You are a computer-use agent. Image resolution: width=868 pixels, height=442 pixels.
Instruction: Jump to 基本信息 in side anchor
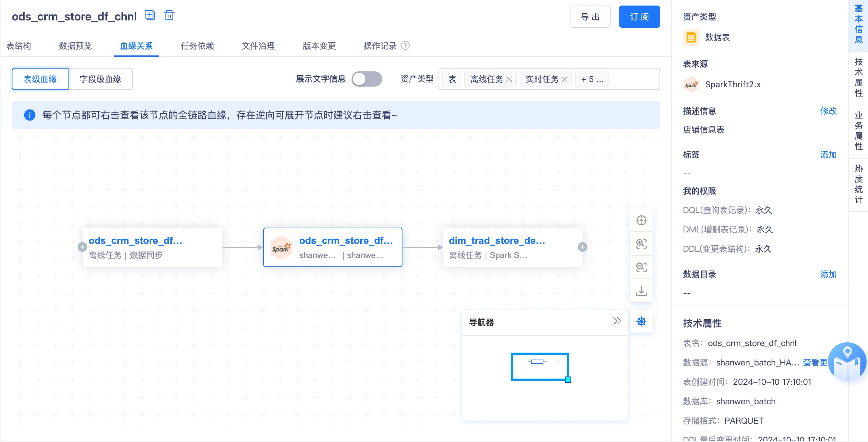(858, 24)
